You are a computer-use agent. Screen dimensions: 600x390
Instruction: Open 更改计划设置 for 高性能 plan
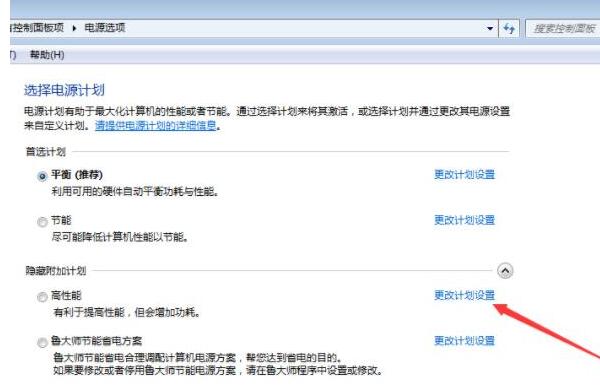pos(465,295)
